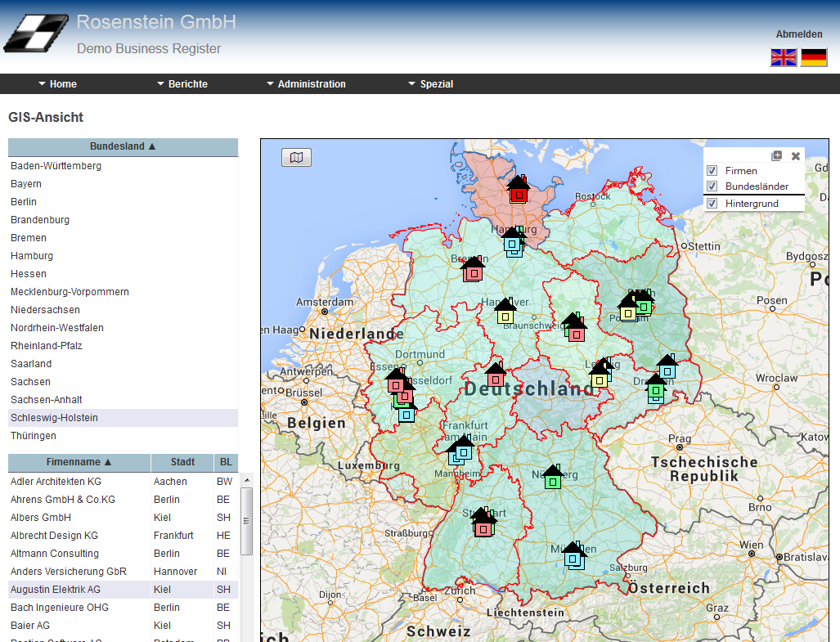Switch language to German via German flag
840x642 pixels.
click(813, 57)
